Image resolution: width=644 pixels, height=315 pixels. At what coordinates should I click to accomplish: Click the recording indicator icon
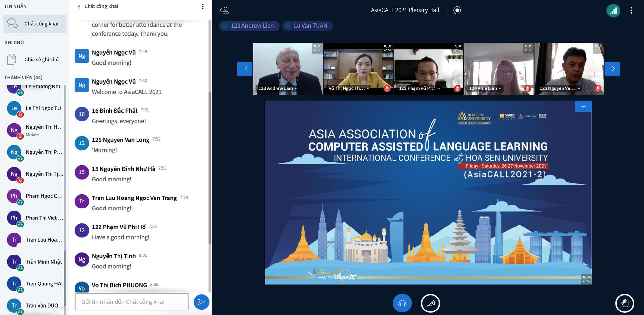[x=457, y=10]
